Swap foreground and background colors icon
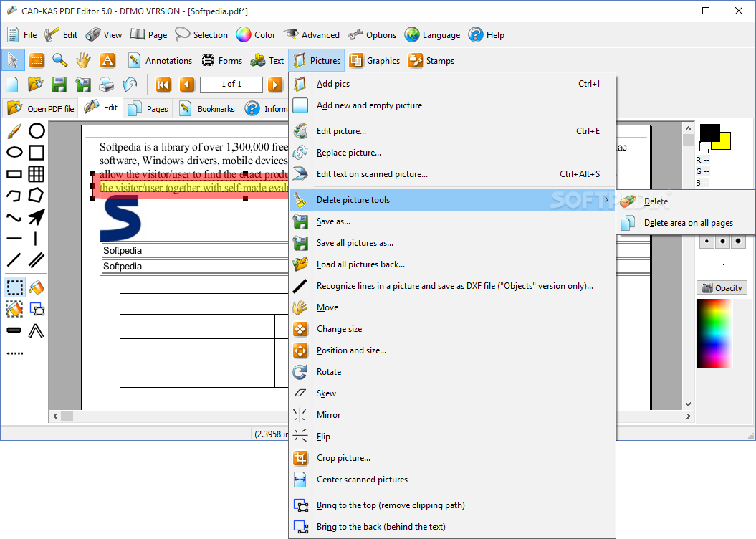Viewport: 756px width, 539px height. 704,147
